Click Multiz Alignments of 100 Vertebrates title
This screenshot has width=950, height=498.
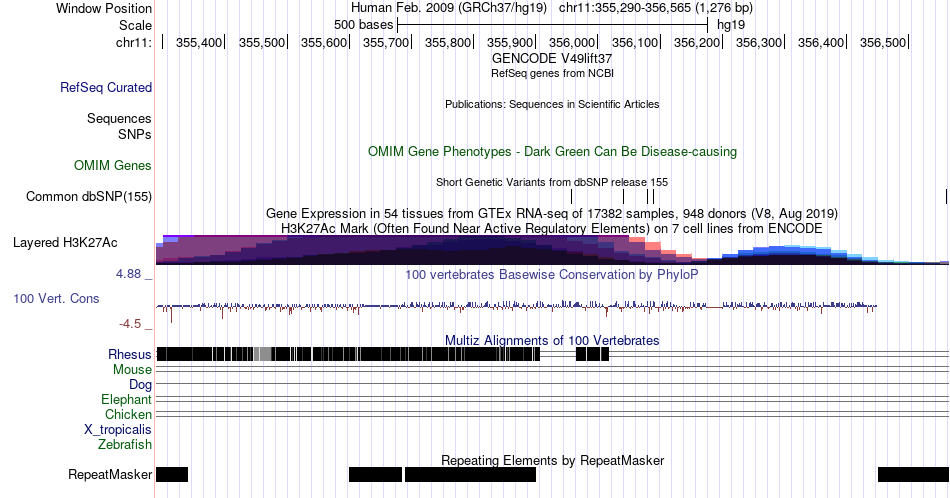(x=552, y=340)
